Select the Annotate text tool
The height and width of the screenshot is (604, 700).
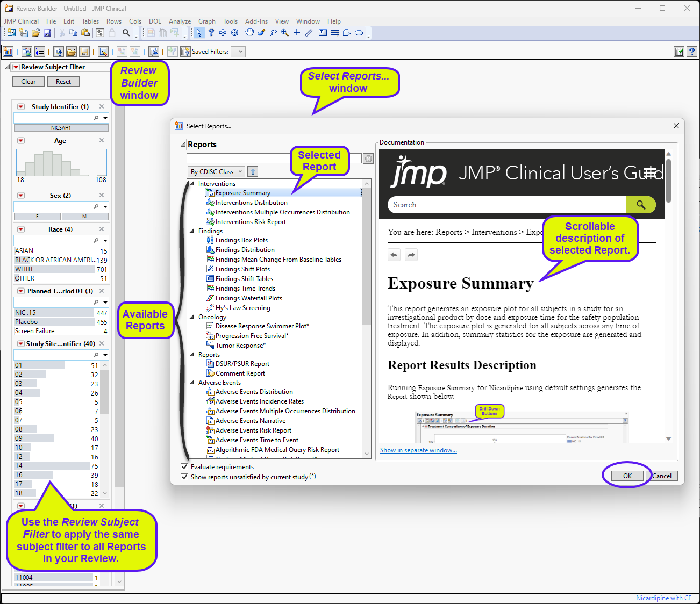coord(323,33)
